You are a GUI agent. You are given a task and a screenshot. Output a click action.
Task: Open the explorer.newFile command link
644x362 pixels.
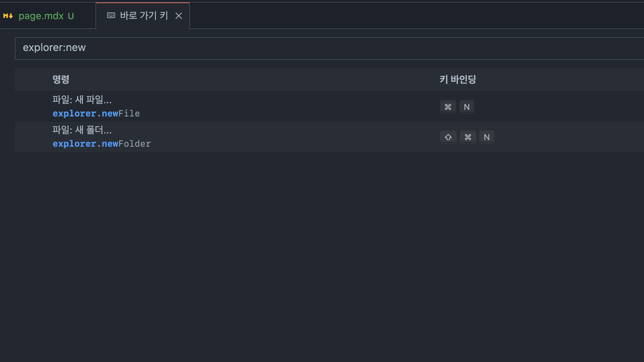[x=96, y=113]
